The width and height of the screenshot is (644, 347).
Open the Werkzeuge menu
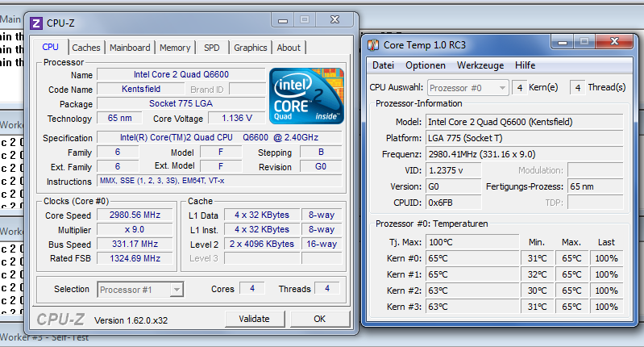click(480, 65)
